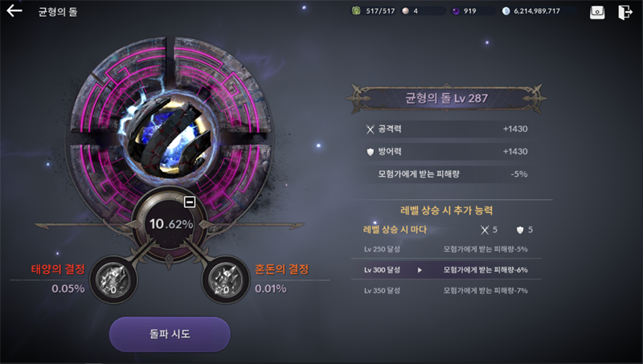Select the 태양의 결정 crystal slot
The height and width of the screenshot is (364, 643).
113,280
